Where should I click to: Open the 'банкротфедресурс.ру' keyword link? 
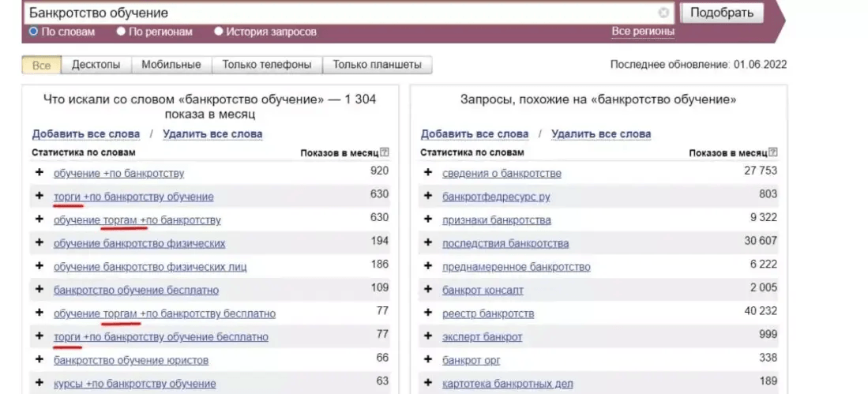pos(497,197)
